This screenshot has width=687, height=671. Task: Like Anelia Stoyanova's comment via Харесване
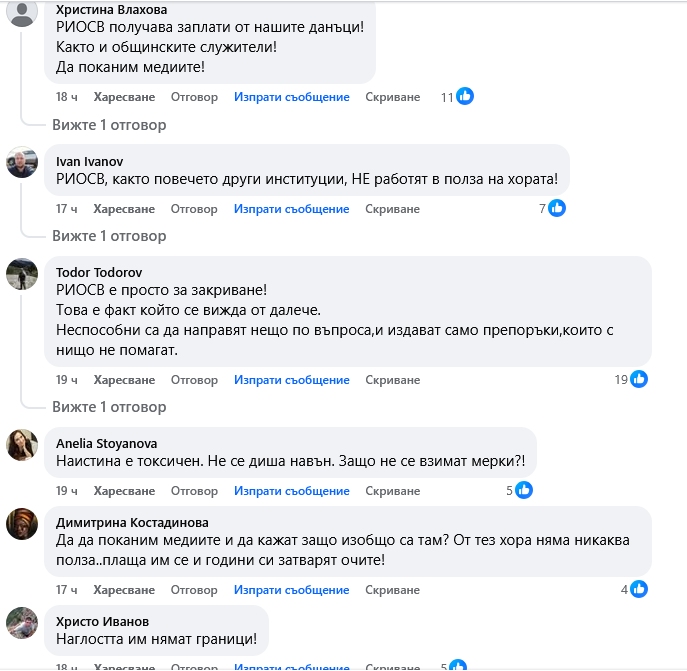pyautogui.click(x=124, y=491)
